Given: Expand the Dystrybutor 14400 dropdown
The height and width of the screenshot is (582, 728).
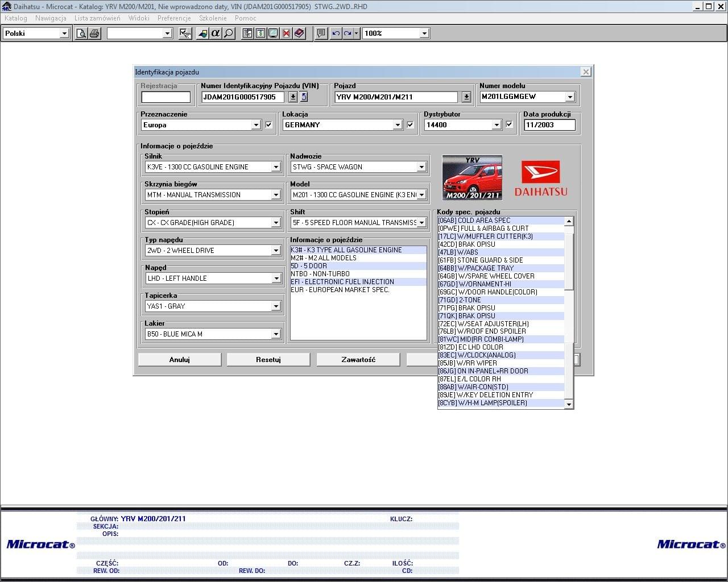Looking at the screenshot, I should (x=497, y=125).
